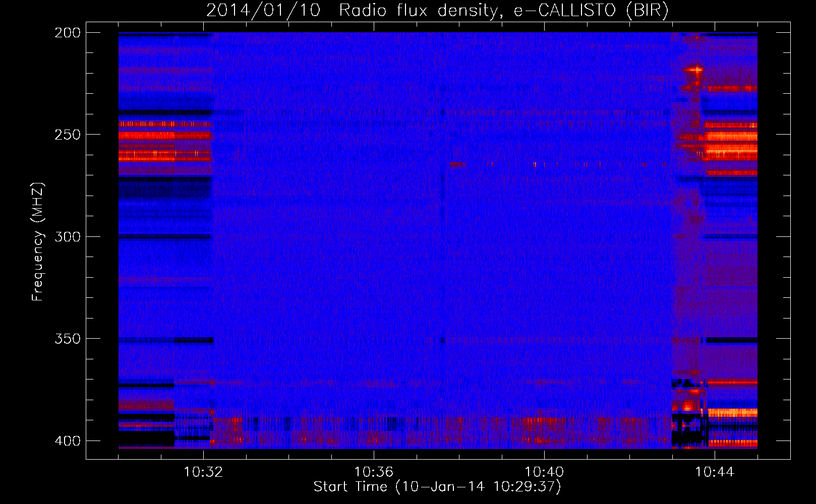Click the 250 frequency tick label
The height and width of the screenshot is (504, 816).
coord(68,135)
